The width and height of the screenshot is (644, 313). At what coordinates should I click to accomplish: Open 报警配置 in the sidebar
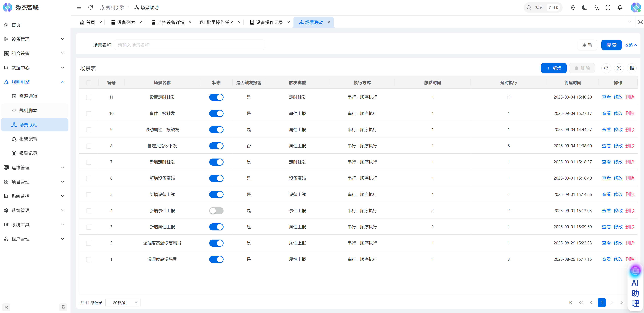pyautogui.click(x=28, y=139)
